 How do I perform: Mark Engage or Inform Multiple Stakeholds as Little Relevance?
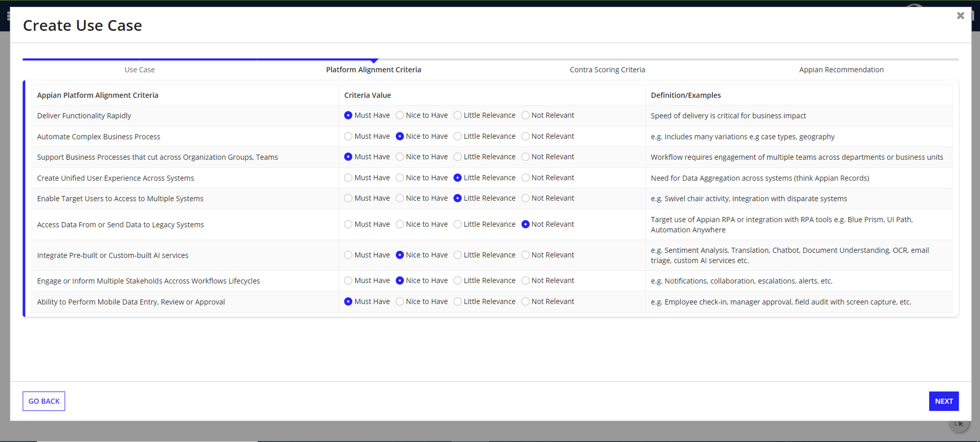pyautogui.click(x=457, y=281)
